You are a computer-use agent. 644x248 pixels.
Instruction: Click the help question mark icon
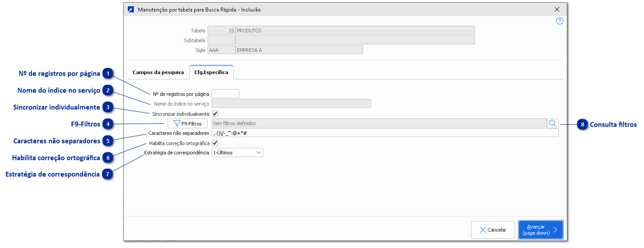(559, 21)
